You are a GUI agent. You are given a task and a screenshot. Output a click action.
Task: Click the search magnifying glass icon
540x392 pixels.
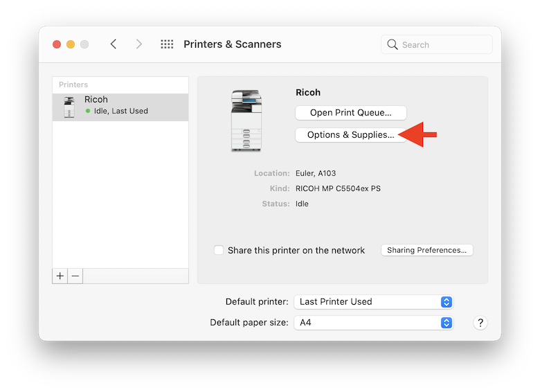(393, 44)
